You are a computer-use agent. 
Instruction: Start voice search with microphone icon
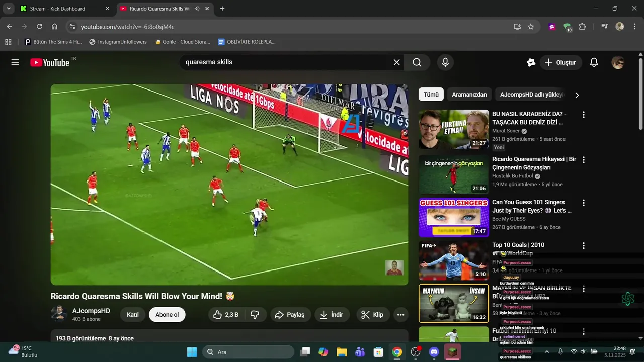[x=445, y=62]
